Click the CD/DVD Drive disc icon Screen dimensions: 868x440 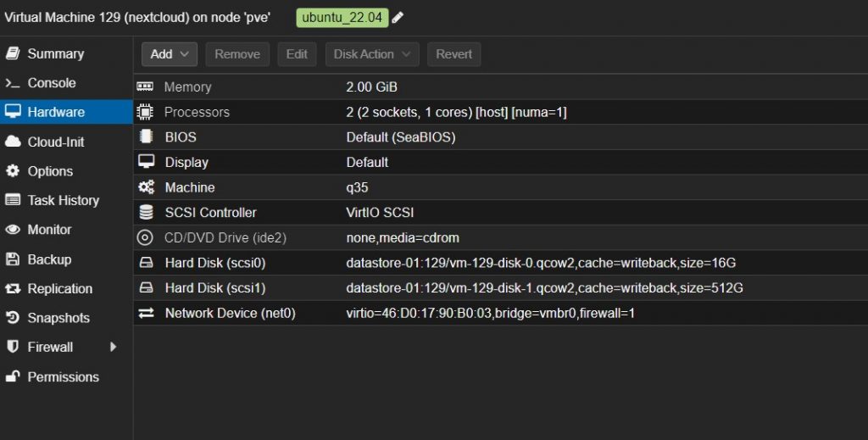click(146, 238)
